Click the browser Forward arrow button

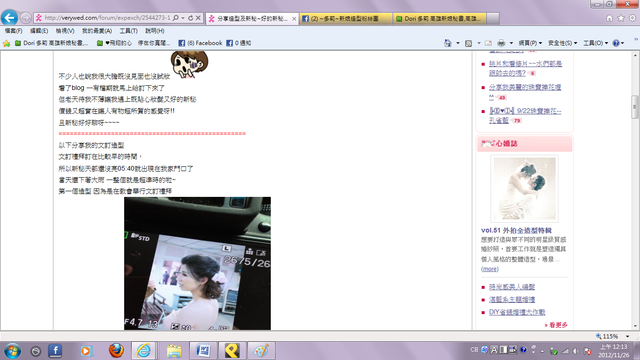pos(25,18)
